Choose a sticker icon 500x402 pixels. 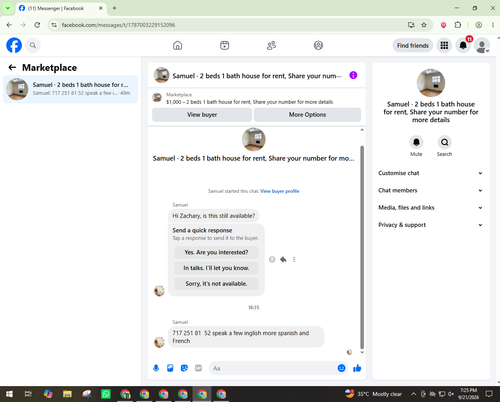click(x=184, y=368)
